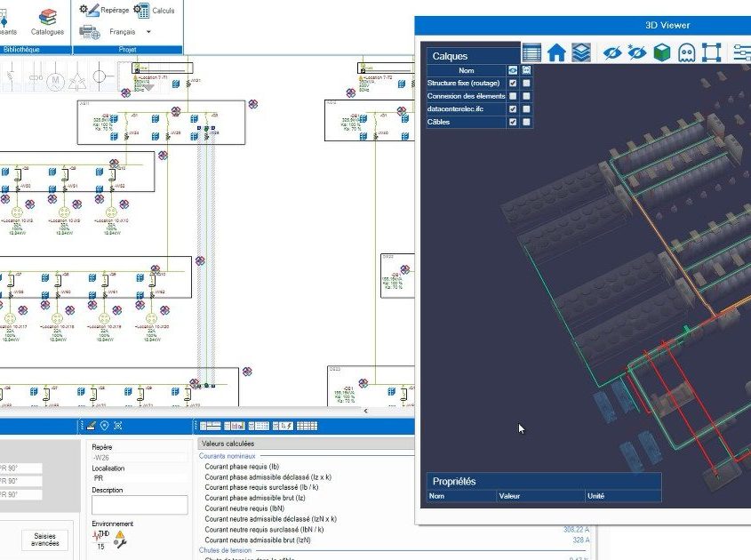751x560 pixels.
Task: Toggle the layers panel icon in 3D Viewer
Action: 581,52
